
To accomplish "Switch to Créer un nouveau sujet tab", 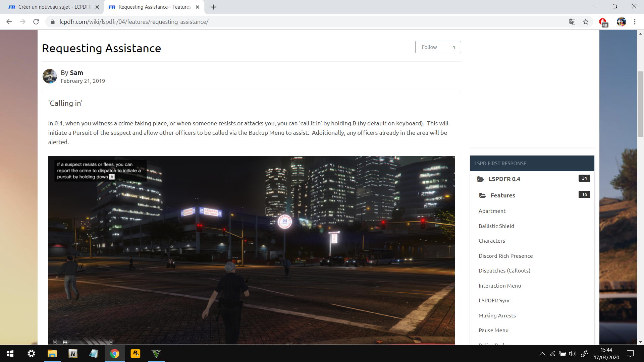I will [x=54, y=7].
